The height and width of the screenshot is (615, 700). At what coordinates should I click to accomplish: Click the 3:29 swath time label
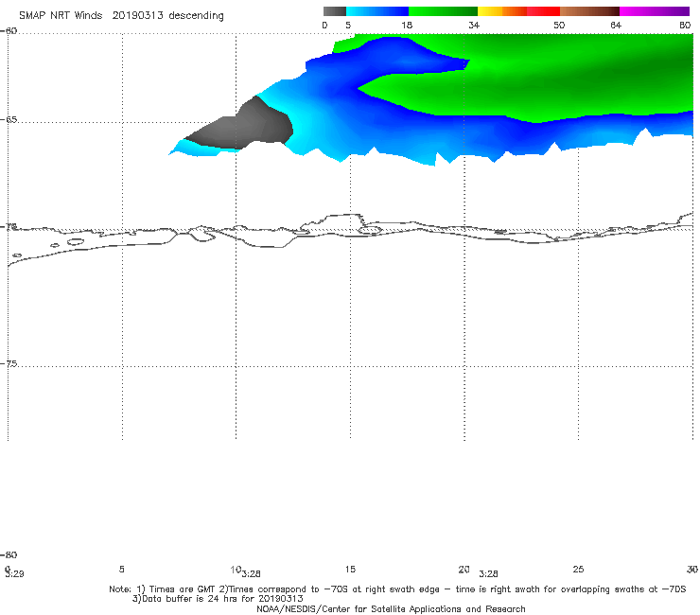(x=15, y=574)
